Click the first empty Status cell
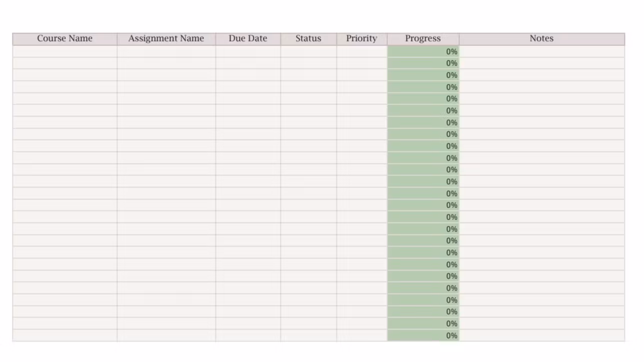The height and width of the screenshot is (362, 644). coord(308,51)
